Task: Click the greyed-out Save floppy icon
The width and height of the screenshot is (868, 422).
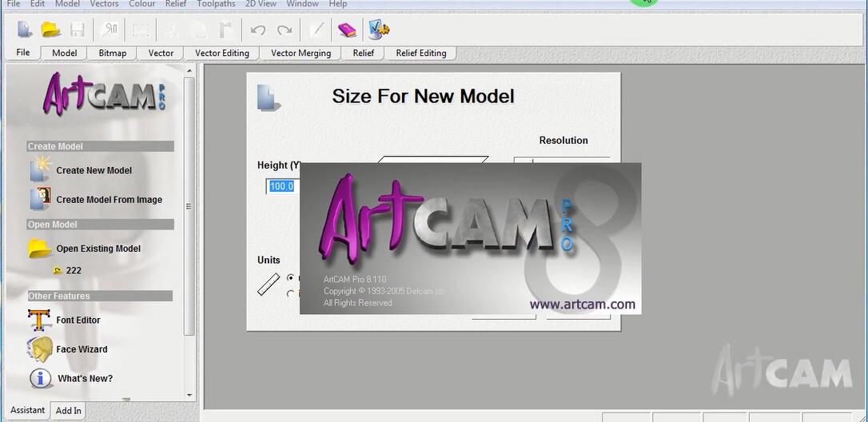Action: coord(78,30)
